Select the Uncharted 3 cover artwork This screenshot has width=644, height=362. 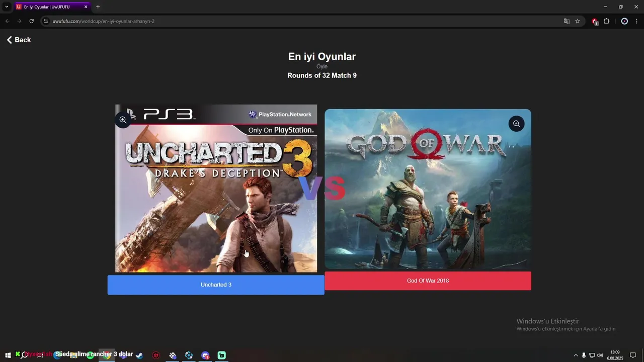216,189
